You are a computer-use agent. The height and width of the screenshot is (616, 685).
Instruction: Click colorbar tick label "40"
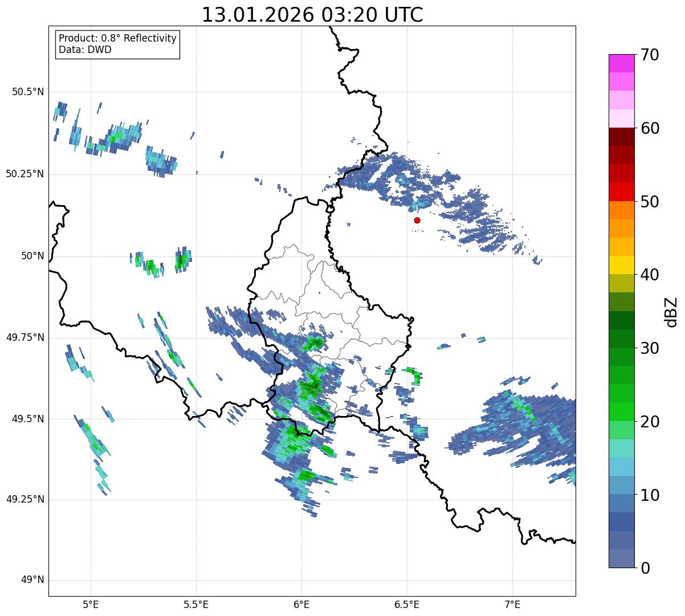point(650,275)
